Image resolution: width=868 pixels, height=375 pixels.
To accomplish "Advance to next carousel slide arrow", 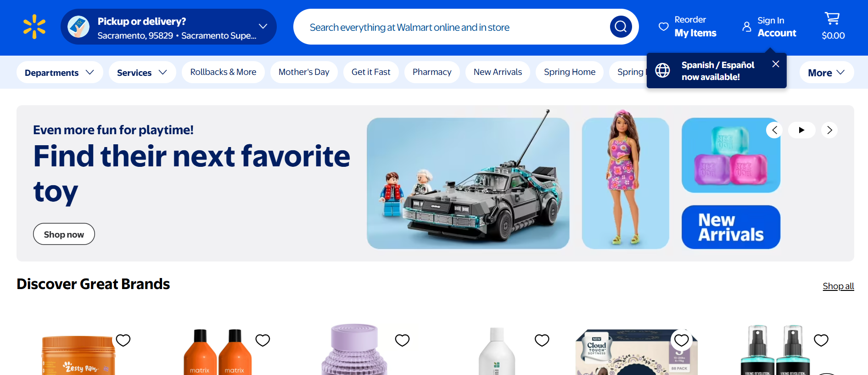I will (829, 130).
